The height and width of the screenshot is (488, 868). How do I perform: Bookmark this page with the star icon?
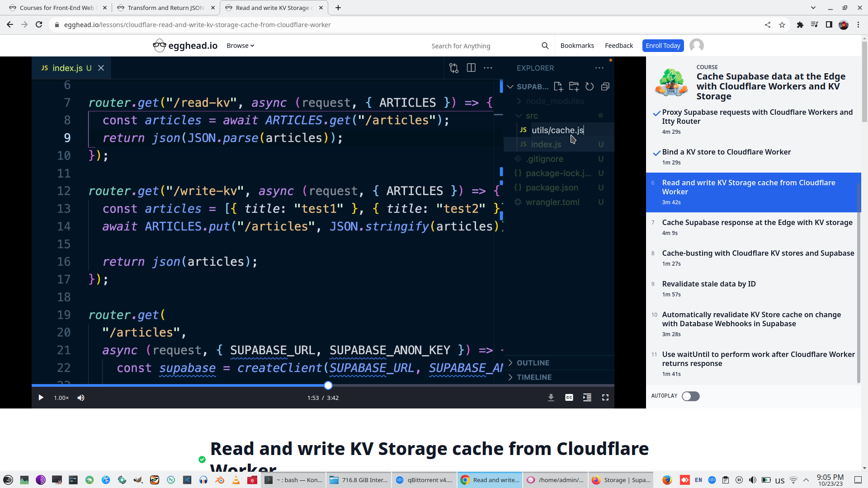(x=782, y=25)
